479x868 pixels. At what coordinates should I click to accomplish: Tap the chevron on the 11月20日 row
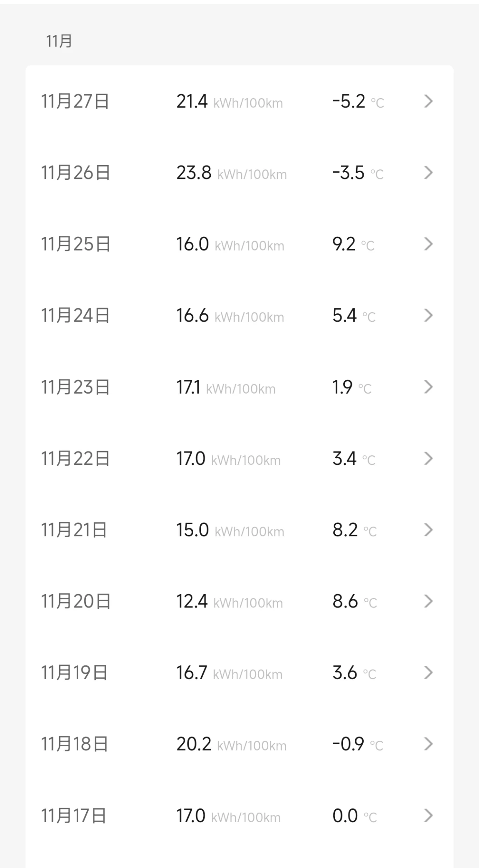click(428, 601)
